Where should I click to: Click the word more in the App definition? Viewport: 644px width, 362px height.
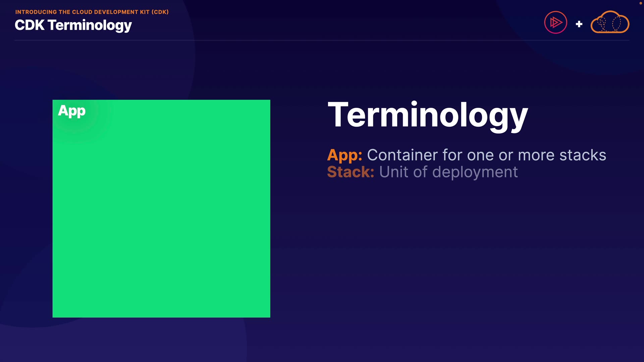coord(536,155)
